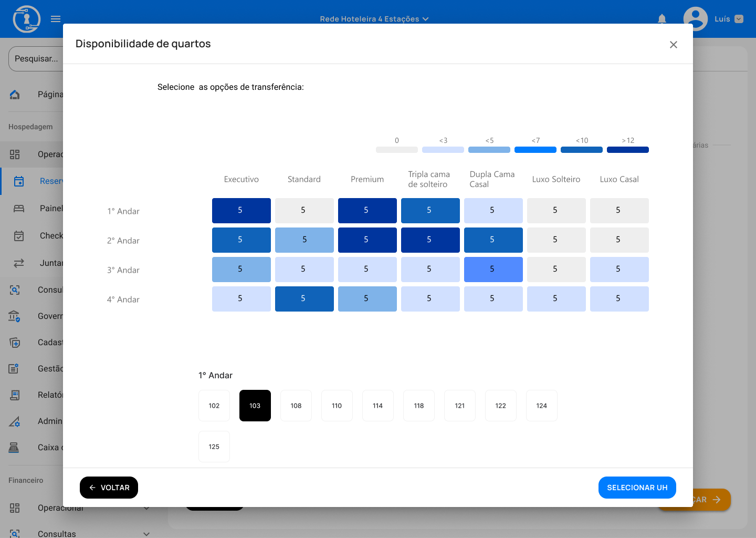This screenshot has width=756, height=538.
Task: Click the 2° Andar Premium availability cell
Action: pos(367,240)
